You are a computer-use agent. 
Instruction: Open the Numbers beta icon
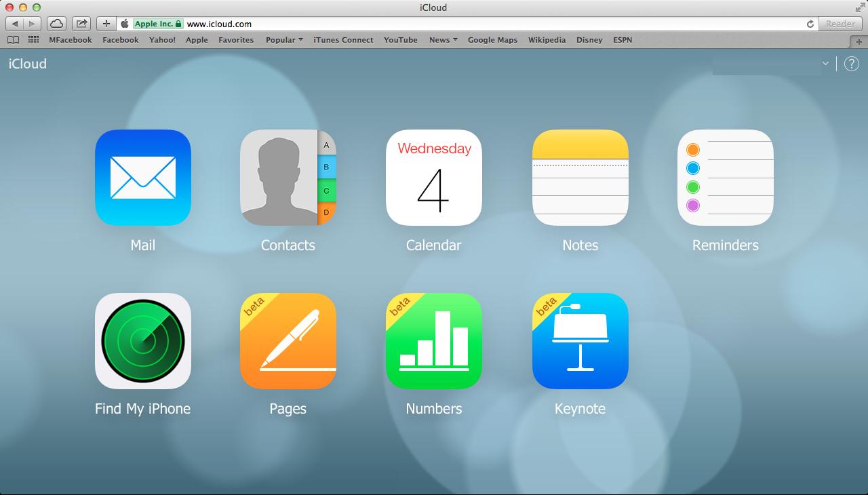434,341
